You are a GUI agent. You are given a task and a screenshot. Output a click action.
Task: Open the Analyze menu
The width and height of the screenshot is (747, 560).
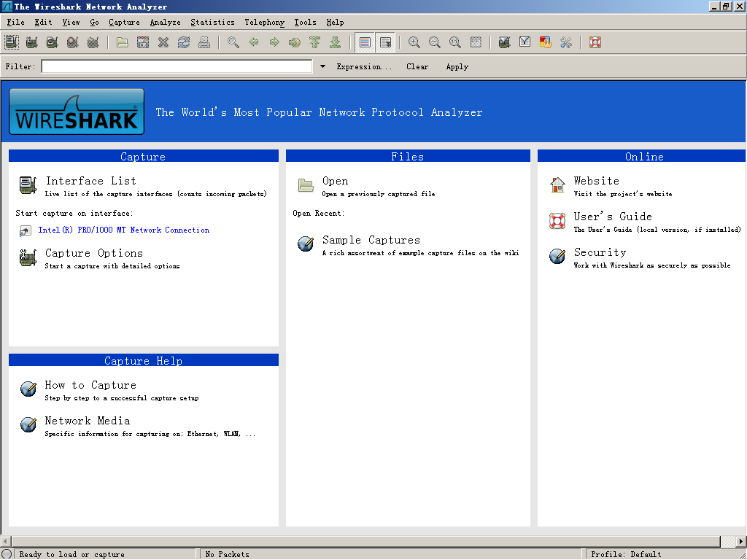click(x=166, y=23)
